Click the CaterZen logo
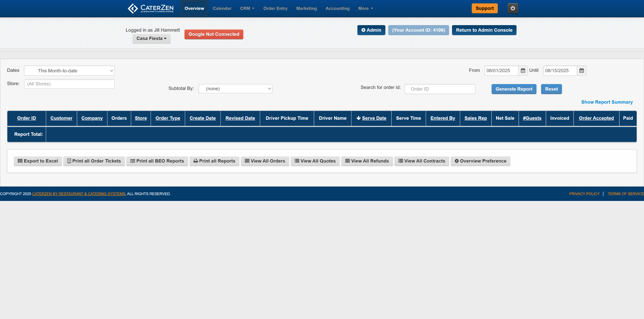The image size is (644, 319). point(150,8)
